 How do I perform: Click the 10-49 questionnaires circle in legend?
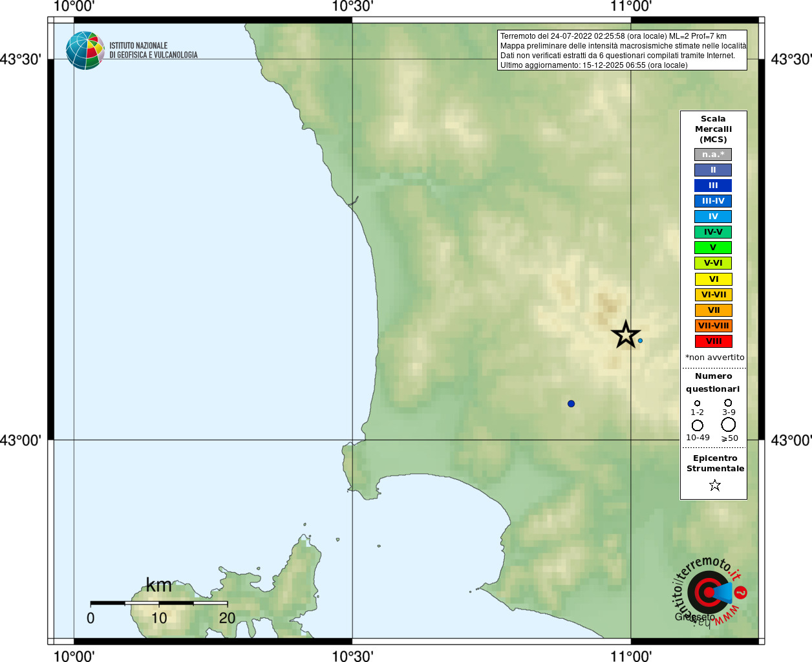pyautogui.click(x=697, y=425)
